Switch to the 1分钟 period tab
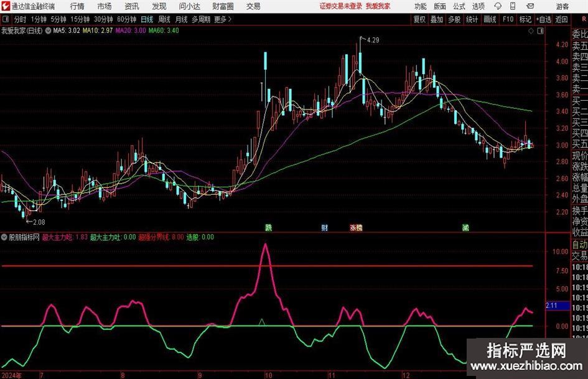The height and width of the screenshot is (379, 588). pyautogui.click(x=39, y=19)
